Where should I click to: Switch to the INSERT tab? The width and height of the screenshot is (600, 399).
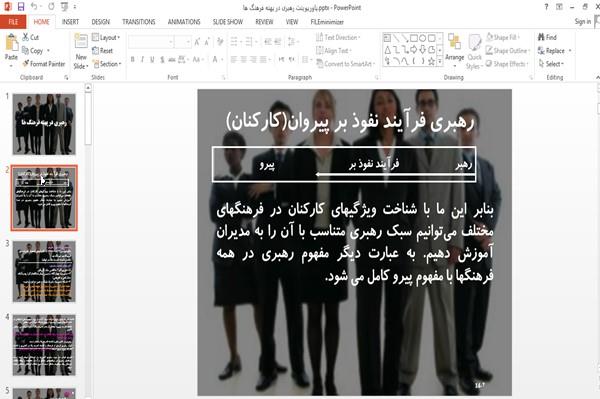tap(70, 22)
